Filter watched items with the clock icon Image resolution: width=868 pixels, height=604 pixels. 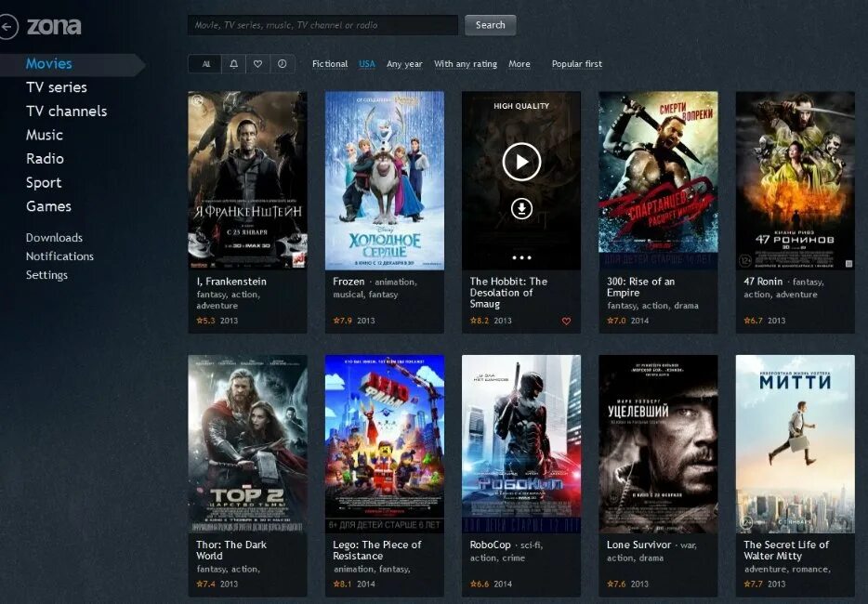pyautogui.click(x=283, y=64)
